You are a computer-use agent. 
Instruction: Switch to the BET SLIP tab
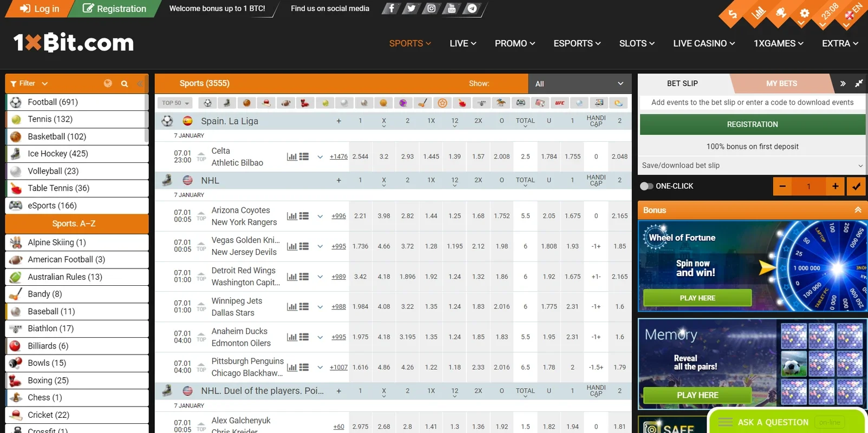coord(682,83)
